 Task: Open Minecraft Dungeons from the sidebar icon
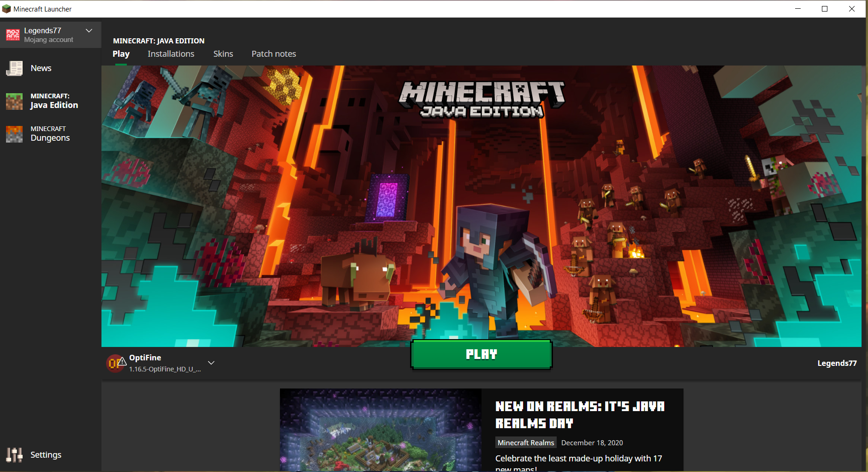coord(14,134)
